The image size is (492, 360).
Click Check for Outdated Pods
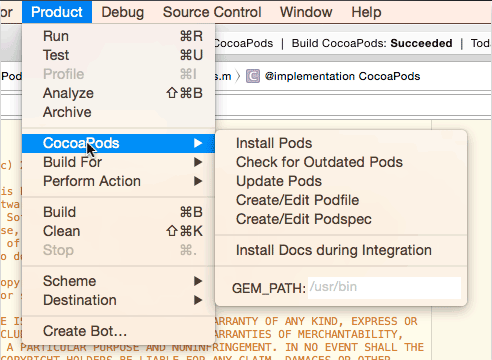[341, 162]
